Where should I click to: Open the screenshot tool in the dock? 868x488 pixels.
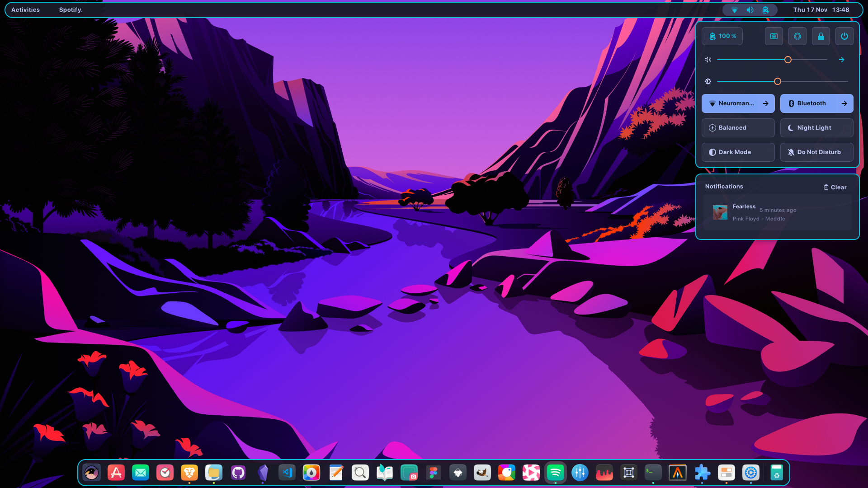pyautogui.click(x=409, y=473)
